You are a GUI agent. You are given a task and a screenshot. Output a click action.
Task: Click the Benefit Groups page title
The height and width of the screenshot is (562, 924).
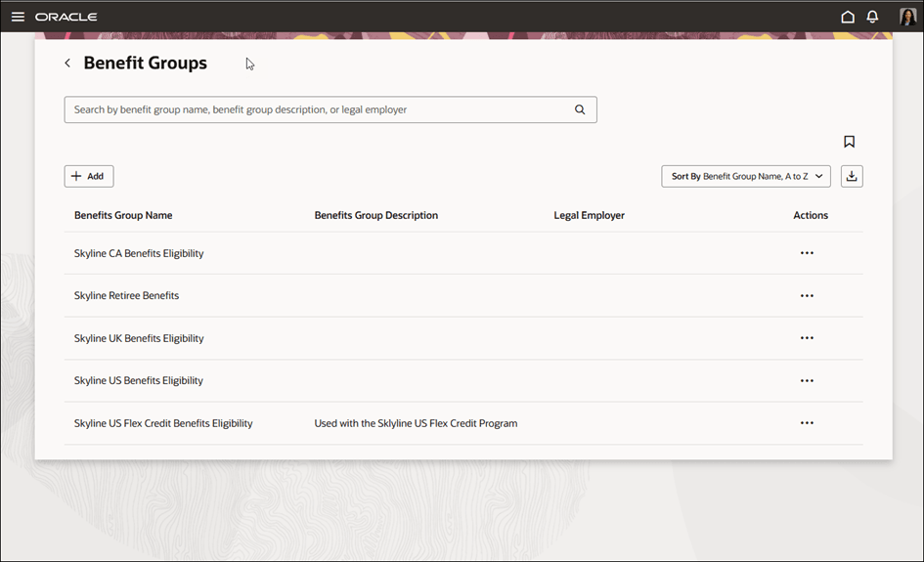(x=145, y=63)
